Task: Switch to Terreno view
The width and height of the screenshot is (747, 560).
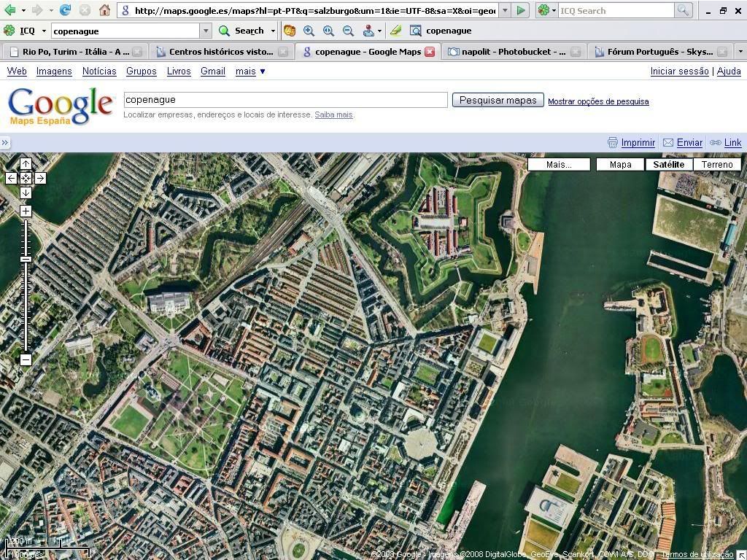Action: [716, 165]
